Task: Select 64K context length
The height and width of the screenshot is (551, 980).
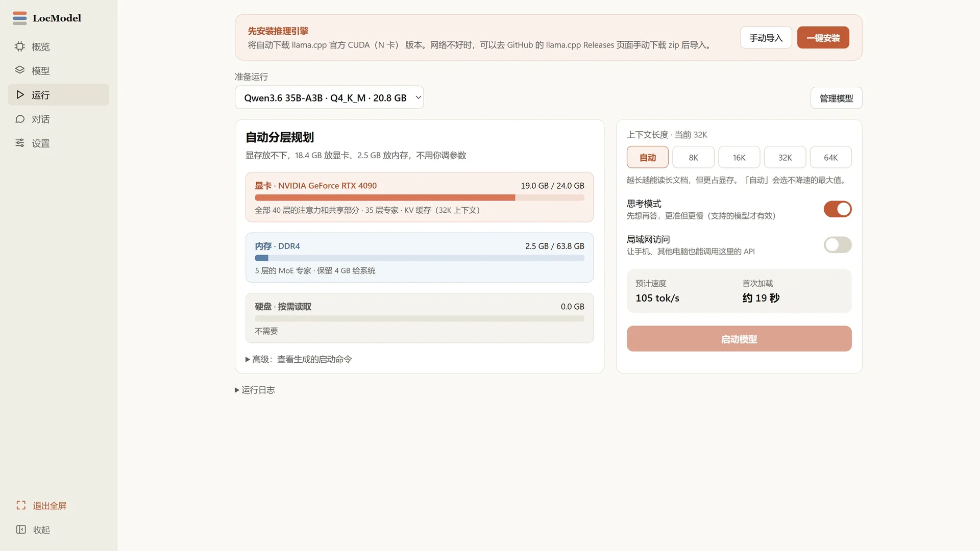Action: pos(830,157)
